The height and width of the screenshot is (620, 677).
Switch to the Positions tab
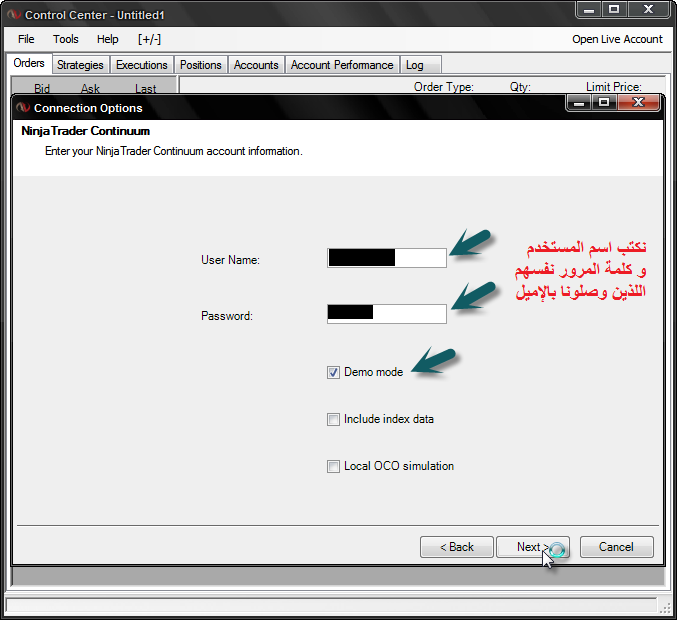201,65
